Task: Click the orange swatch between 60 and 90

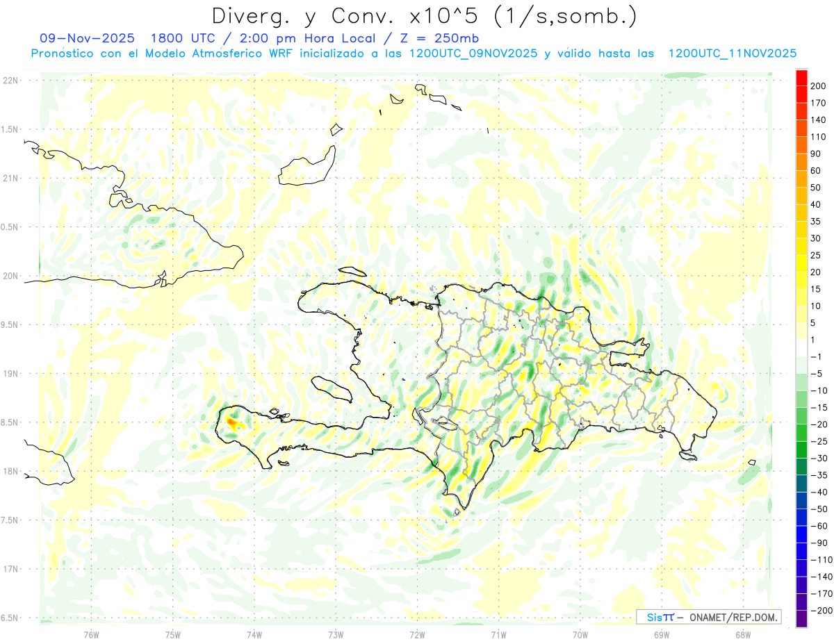Action: tap(801, 162)
